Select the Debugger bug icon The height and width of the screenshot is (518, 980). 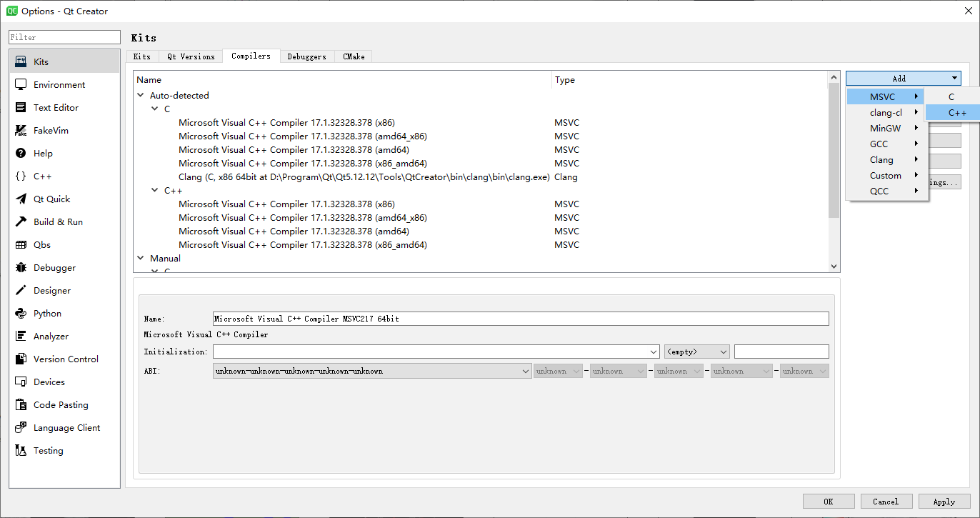21,267
